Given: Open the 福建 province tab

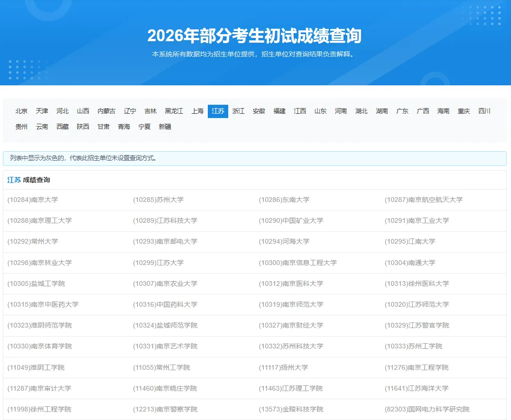Looking at the screenshot, I should pos(279,111).
